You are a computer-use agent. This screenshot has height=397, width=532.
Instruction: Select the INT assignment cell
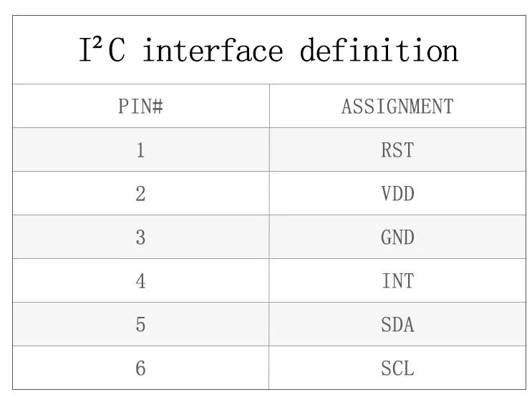pyautogui.click(x=397, y=280)
